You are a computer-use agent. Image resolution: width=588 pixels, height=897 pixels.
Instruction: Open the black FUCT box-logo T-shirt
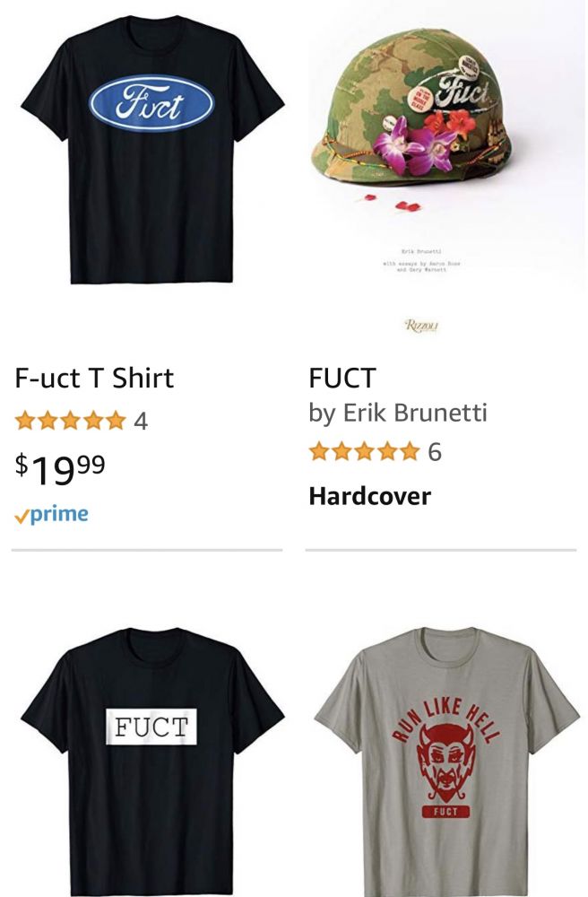(x=152, y=762)
